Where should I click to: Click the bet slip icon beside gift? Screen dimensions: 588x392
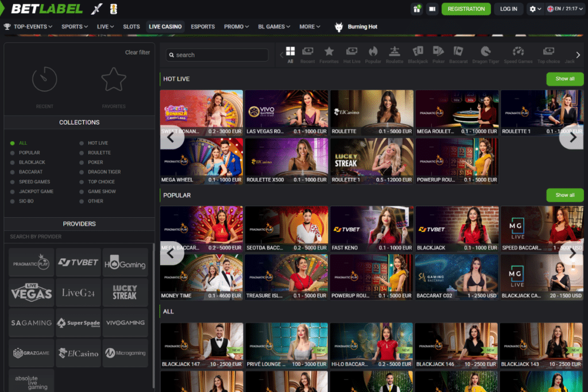(x=432, y=9)
